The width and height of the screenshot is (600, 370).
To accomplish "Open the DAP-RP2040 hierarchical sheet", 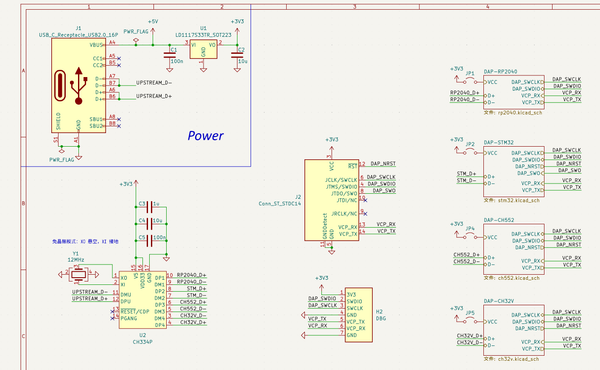I will coord(514,92).
